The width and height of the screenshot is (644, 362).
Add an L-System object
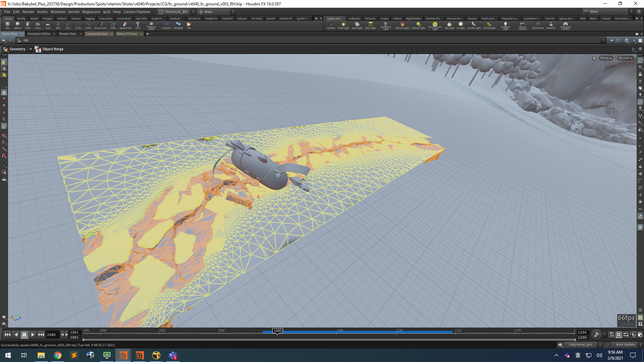click(x=166, y=25)
